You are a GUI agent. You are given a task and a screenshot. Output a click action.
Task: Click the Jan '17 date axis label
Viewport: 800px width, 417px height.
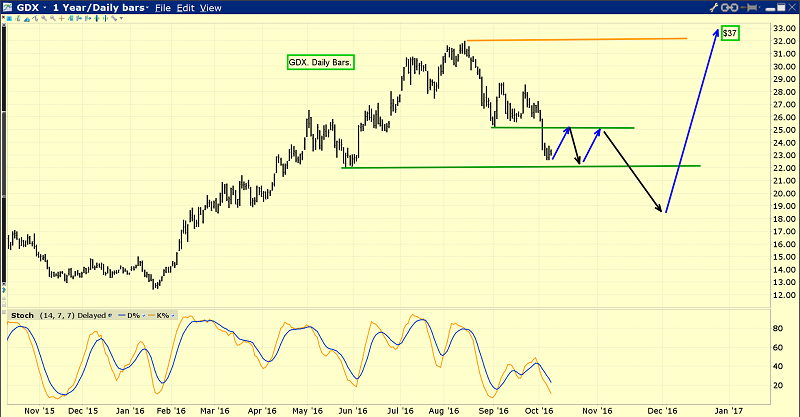pyautogui.click(x=728, y=410)
